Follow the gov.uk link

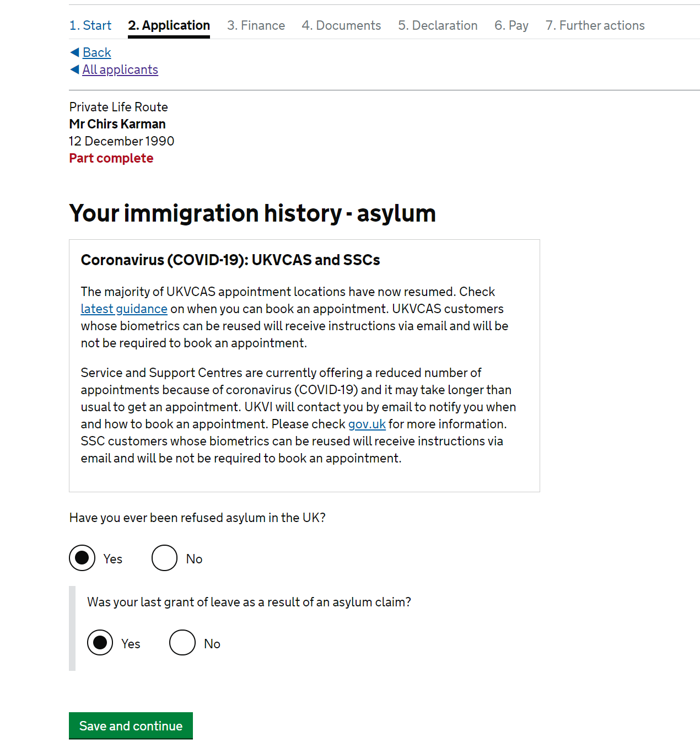(367, 424)
